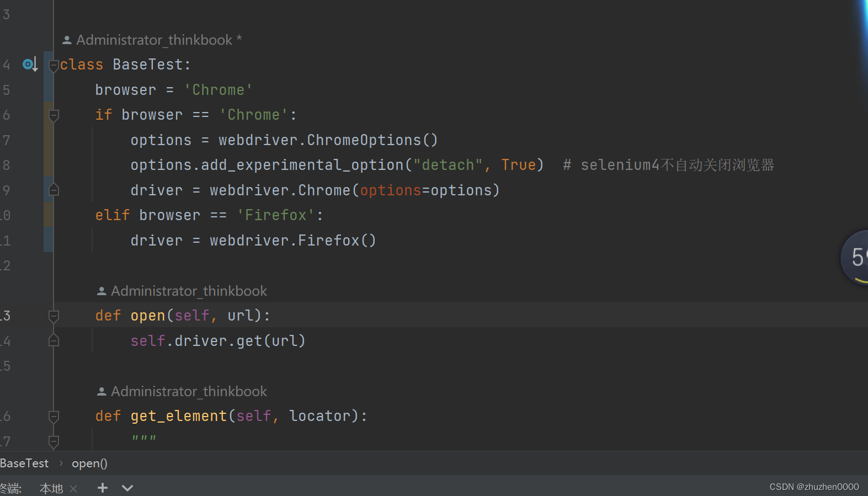Collapse the class BaseTest code block
The height and width of the screenshot is (496, 868).
click(54, 66)
